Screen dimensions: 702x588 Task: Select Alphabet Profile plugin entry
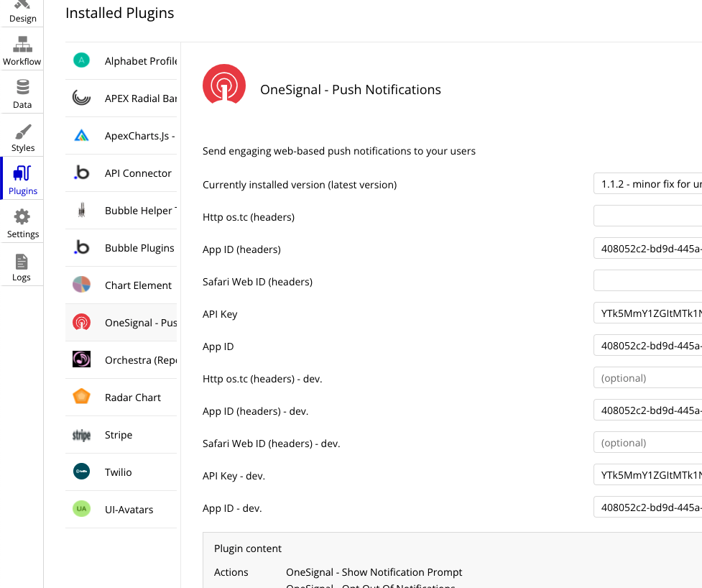pyautogui.click(x=141, y=61)
